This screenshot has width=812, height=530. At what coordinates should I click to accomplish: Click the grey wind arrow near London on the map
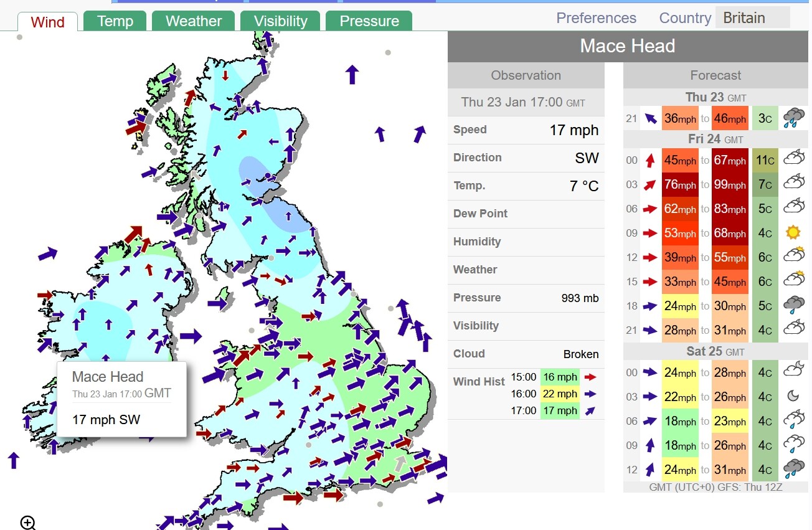coord(399,464)
